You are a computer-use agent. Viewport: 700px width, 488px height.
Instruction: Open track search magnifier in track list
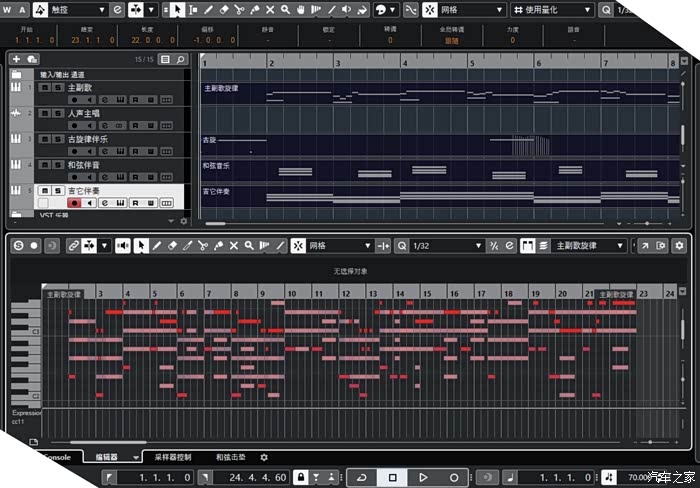click(182, 59)
